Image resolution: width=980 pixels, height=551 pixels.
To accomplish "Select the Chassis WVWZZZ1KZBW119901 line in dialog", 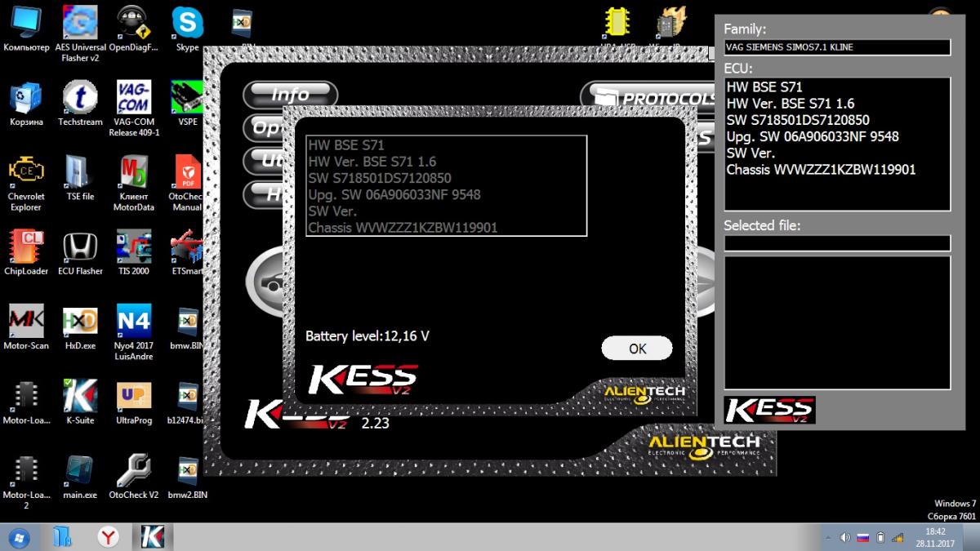I will 403,228.
